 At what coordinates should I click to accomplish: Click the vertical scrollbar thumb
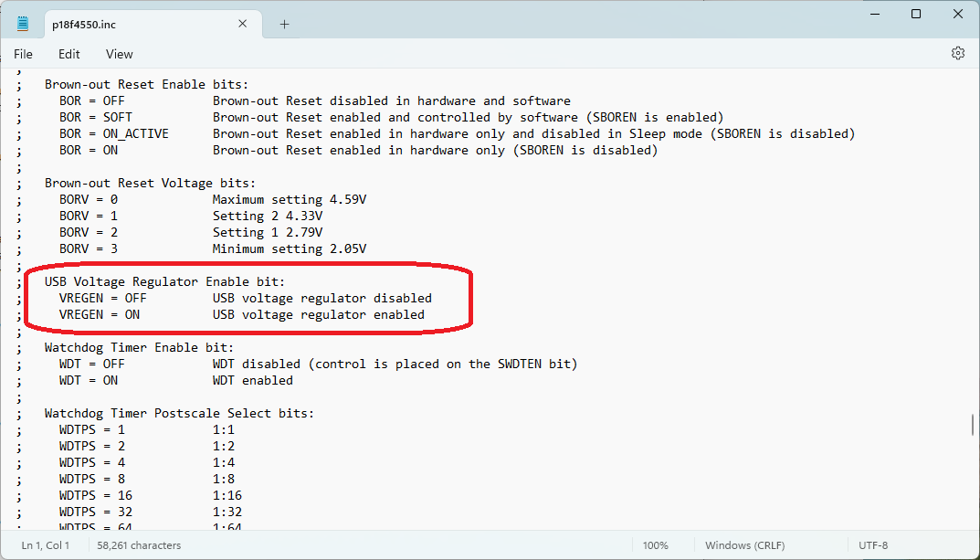(x=974, y=426)
